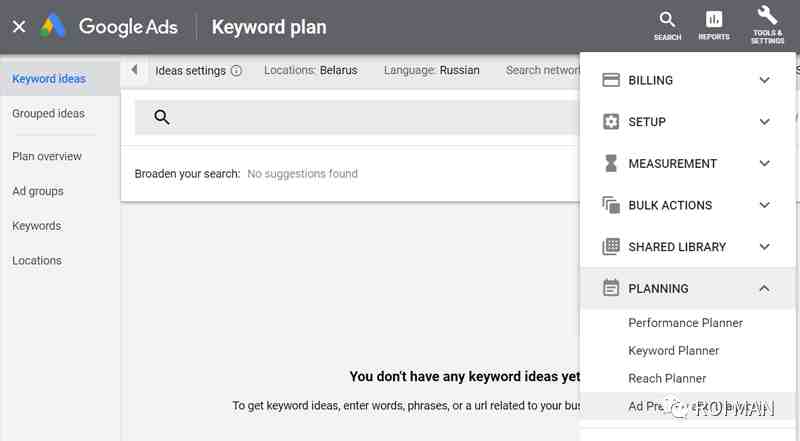Open Search in the top bar
Viewport: 800px width, 441px height.
[x=667, y=26]
